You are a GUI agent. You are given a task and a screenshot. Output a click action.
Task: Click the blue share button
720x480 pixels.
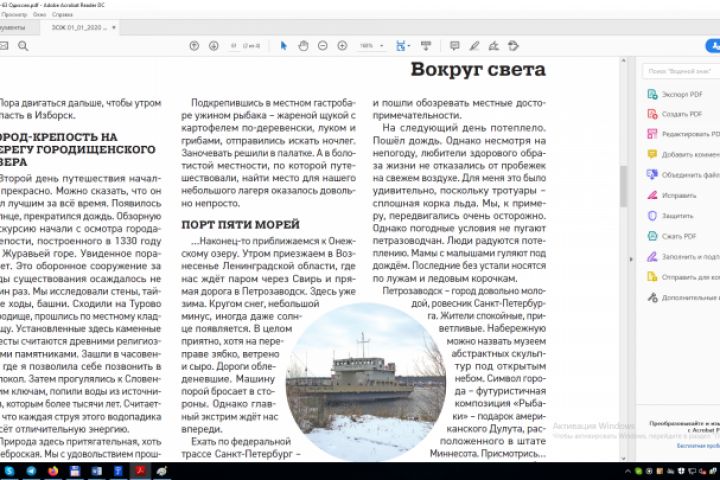(713, 46)
